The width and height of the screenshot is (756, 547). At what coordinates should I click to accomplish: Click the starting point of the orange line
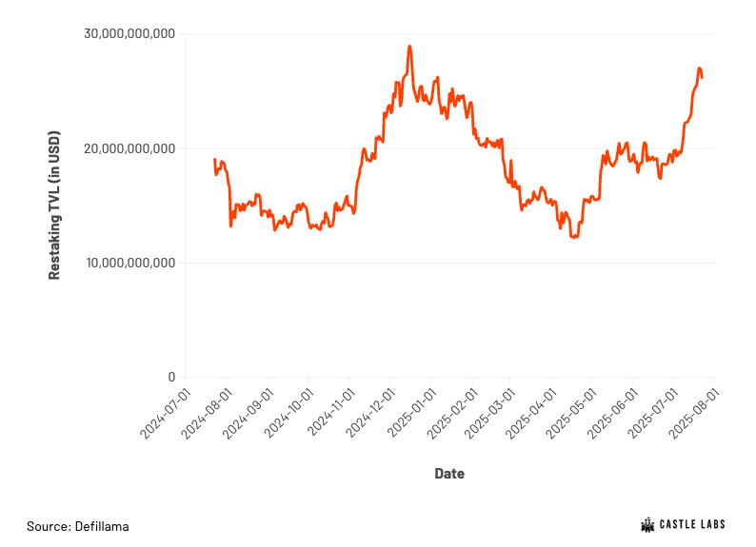point(214,159)
